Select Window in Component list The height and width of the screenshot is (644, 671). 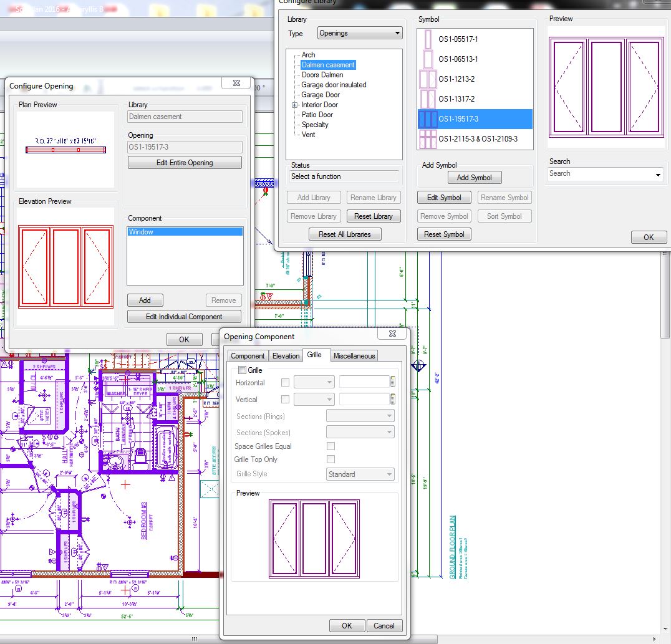185,232
